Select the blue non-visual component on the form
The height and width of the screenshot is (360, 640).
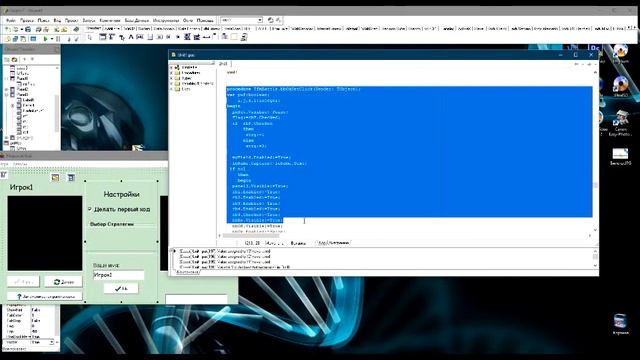click(71, 177)
